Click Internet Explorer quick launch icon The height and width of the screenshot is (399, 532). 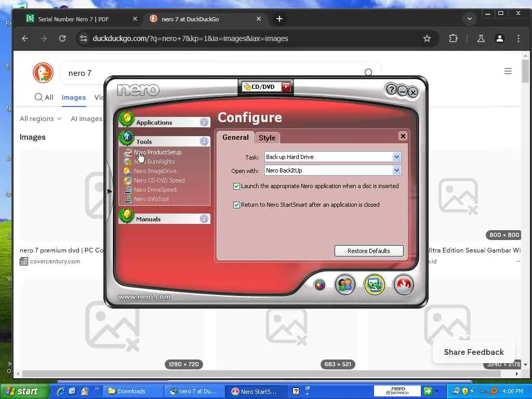coord(61,392)
